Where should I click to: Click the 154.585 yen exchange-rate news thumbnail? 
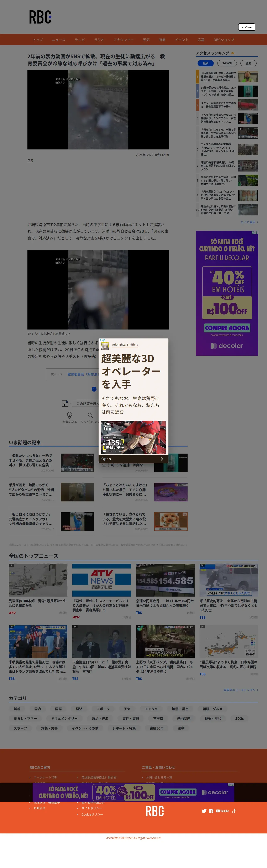pyautogui.click(x=165, y=580)
